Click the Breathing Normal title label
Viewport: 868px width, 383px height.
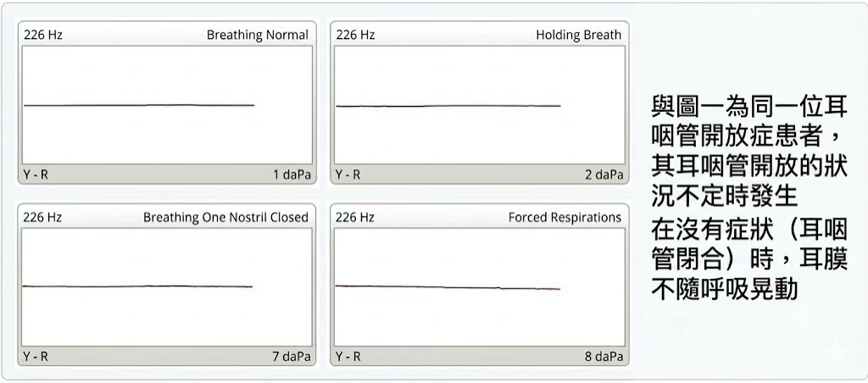[258, 35]
